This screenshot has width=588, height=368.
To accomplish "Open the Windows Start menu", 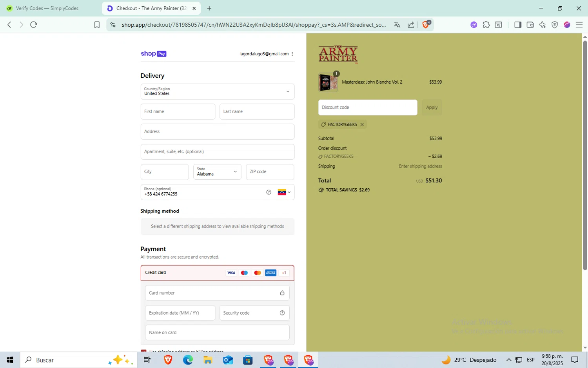I will tap(10, 360).
